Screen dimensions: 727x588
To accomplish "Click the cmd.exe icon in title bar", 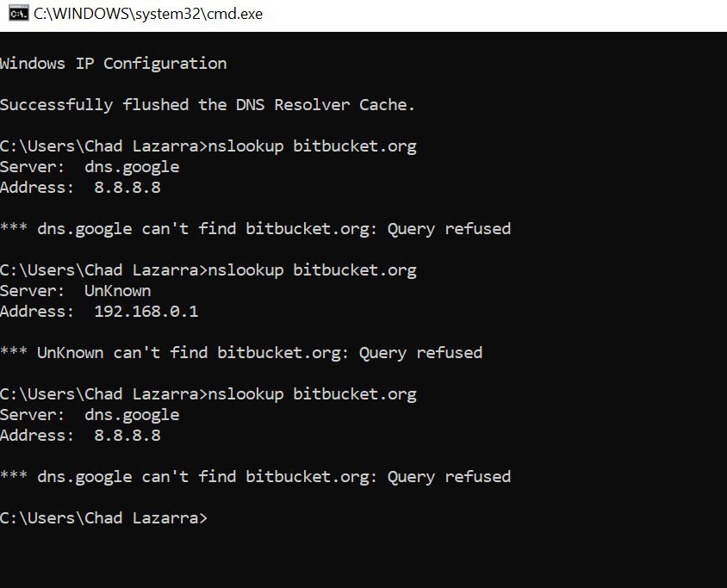I will point(19,14).
